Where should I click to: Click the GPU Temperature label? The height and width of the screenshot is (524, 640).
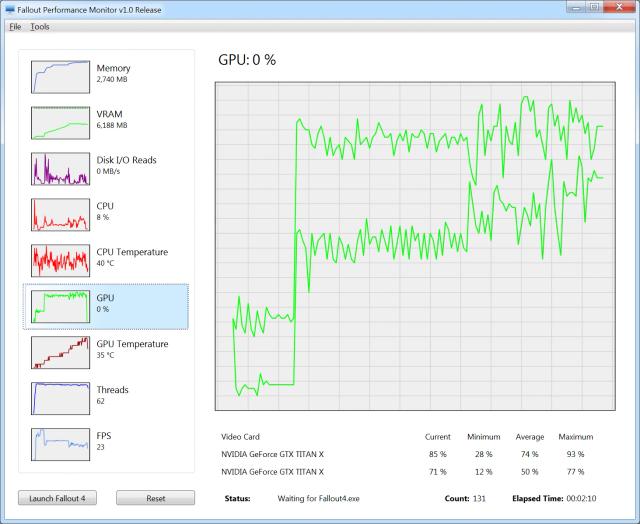click(132, 344)
